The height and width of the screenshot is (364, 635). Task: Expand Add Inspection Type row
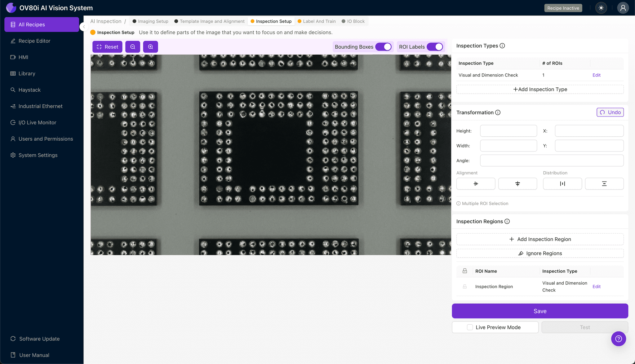(x=540, y=89)
